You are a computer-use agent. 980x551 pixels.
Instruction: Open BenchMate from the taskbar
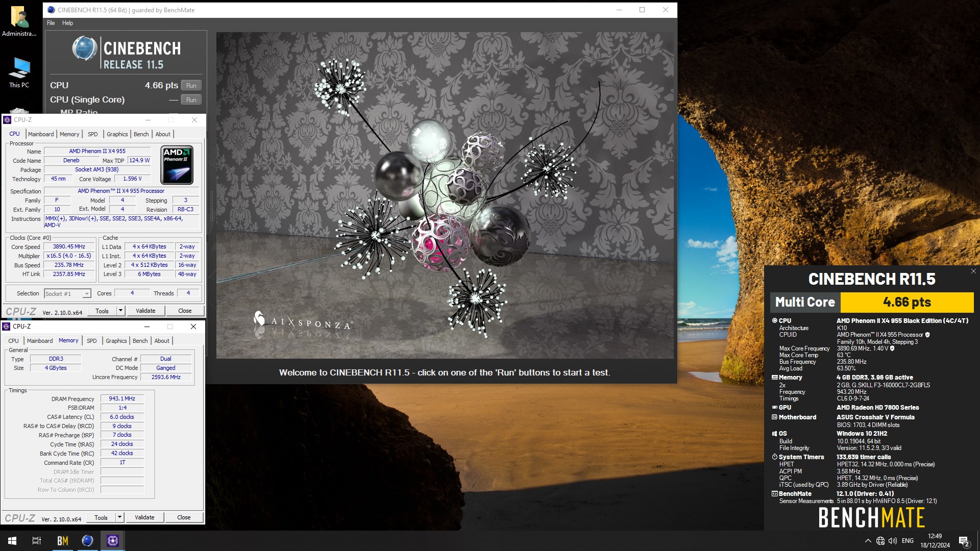pos(62,541)
